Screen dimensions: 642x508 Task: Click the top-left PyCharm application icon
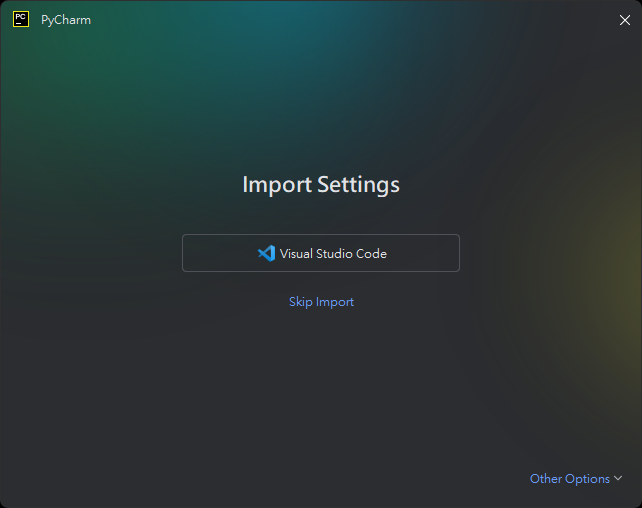coord(21,19)
